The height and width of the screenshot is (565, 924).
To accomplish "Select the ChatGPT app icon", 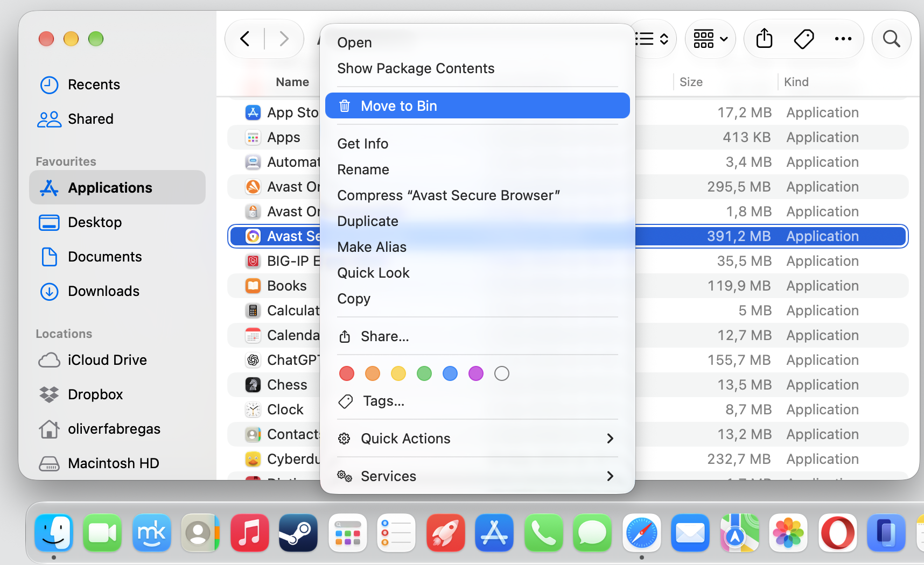I will click(x=253, y=360).
